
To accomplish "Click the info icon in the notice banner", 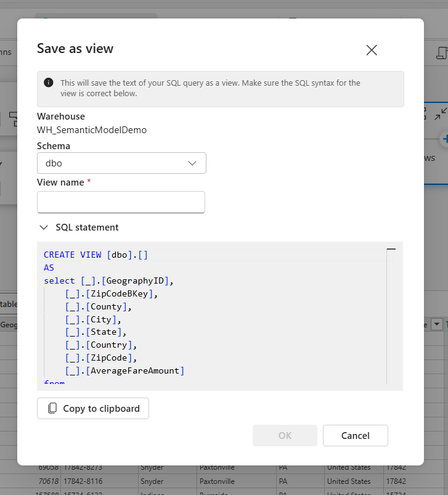I will click(x=49, y=83).
